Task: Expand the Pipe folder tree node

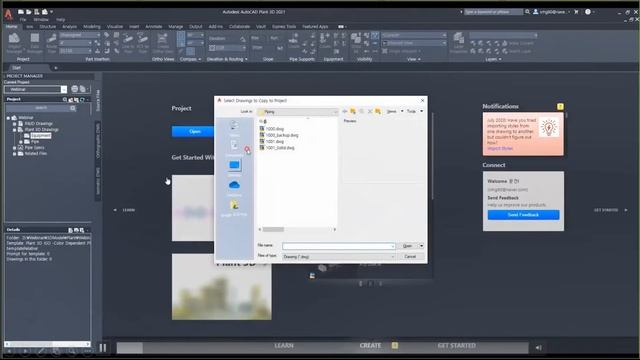Action: coord(20,142)
